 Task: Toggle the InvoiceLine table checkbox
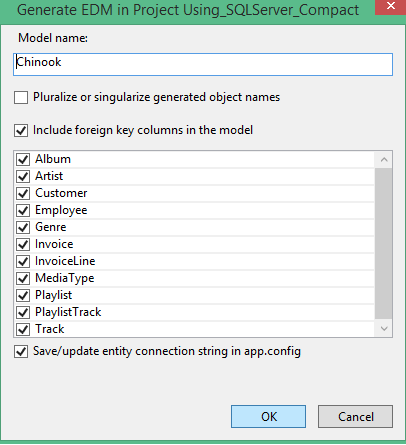click(23, 261)
